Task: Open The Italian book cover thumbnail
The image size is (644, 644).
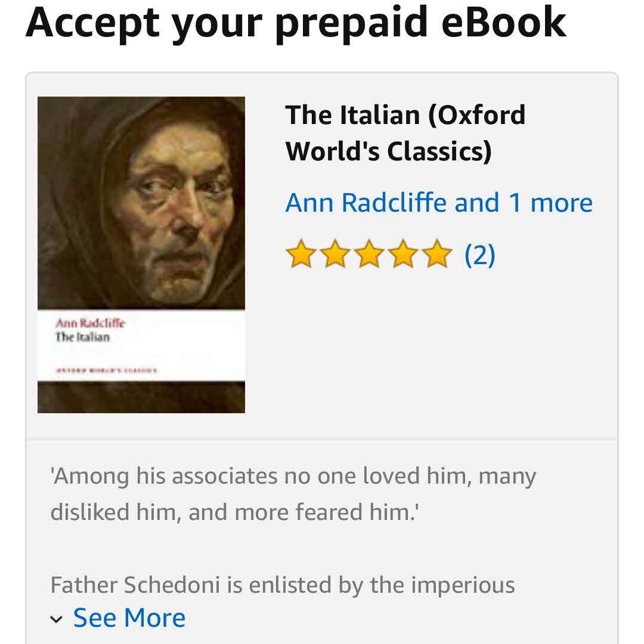Action: 141,255
